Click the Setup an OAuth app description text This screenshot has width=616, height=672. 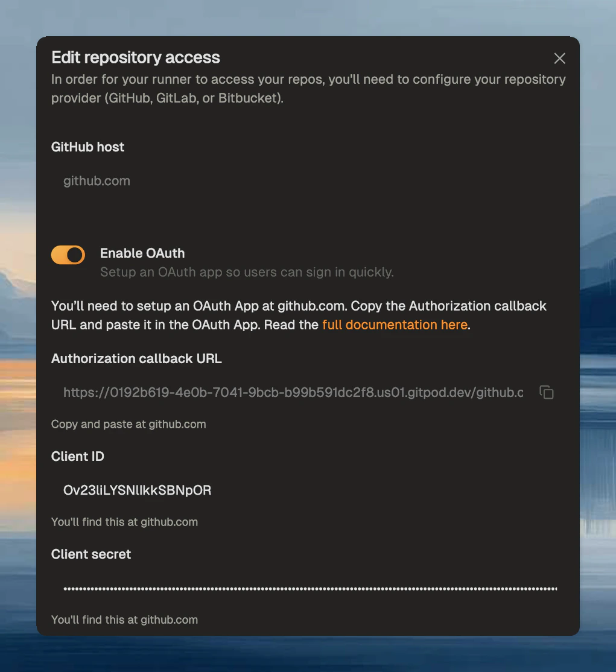246,272
